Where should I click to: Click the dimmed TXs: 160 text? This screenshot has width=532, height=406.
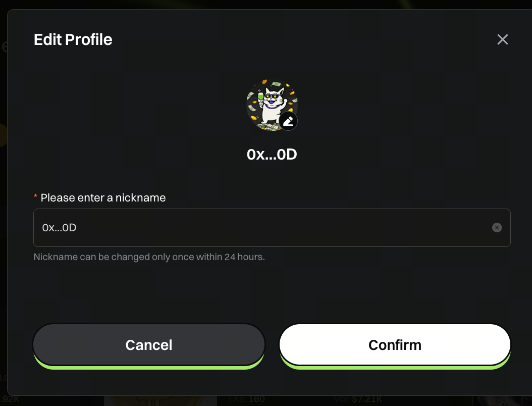(x=246, y=399)
